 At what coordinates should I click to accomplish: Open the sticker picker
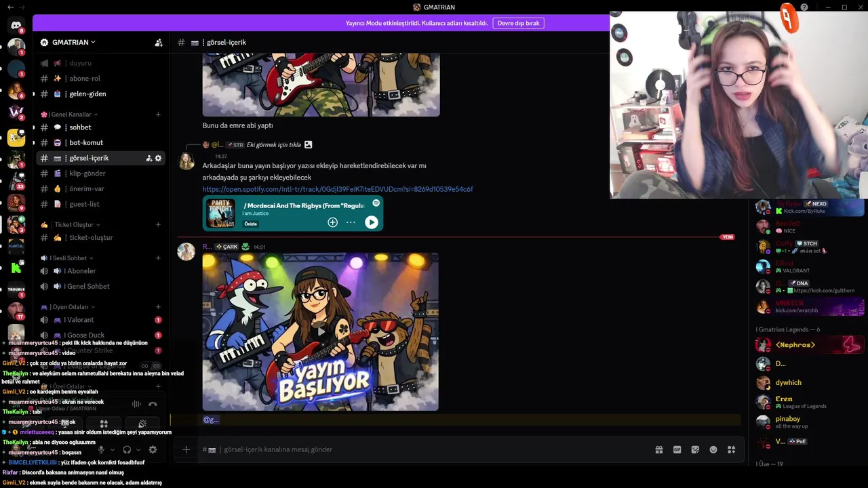695,449
